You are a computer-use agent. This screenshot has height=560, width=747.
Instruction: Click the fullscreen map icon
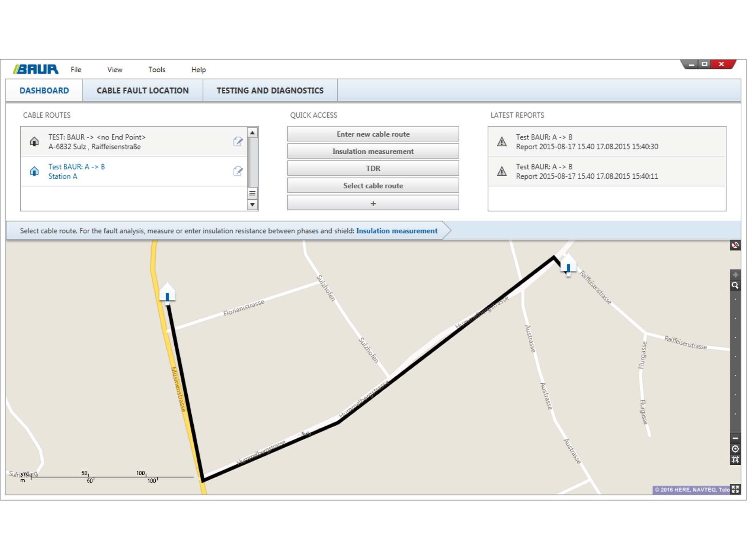point(735,489)
